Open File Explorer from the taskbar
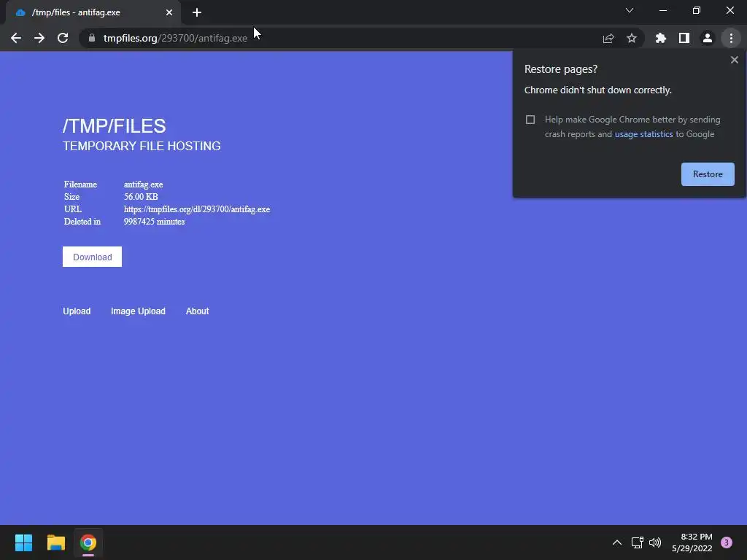The image size is (747, 560). (x=55, y=542)
